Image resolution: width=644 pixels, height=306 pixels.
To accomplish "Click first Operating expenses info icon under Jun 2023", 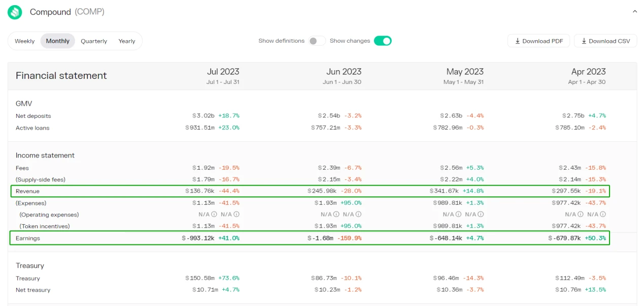I will click(336, 215).
